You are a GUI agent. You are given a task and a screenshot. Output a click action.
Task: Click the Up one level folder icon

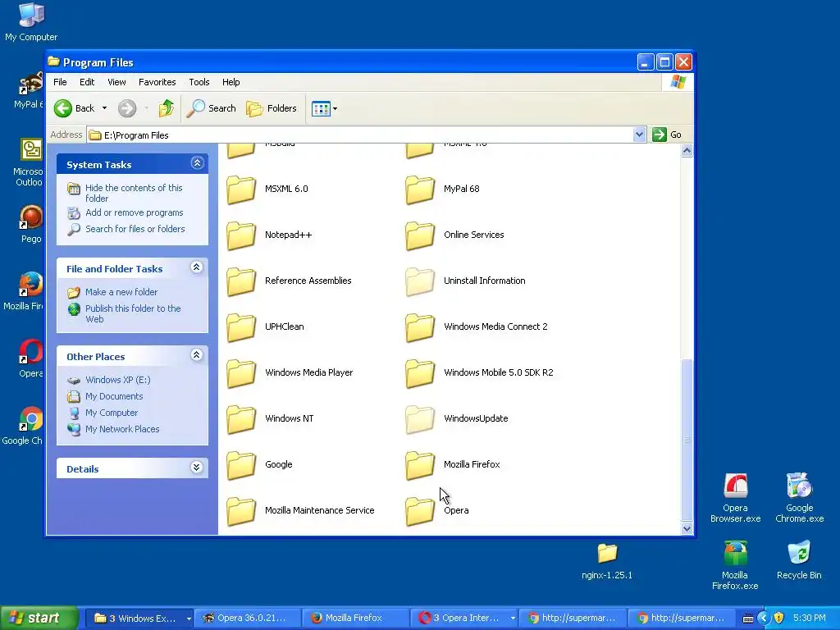click(x=166, y=108)
